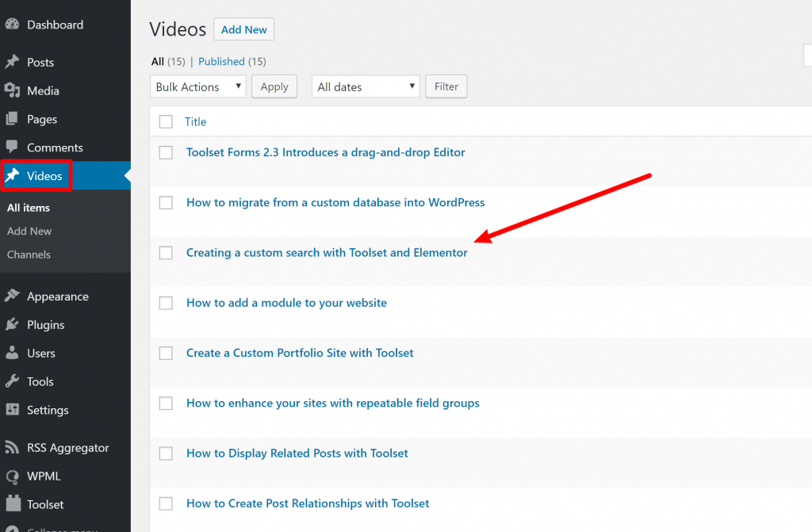Check the Display Related Posts row checkbox
This screenshot has height=532, width=812.
coord(166,454)
